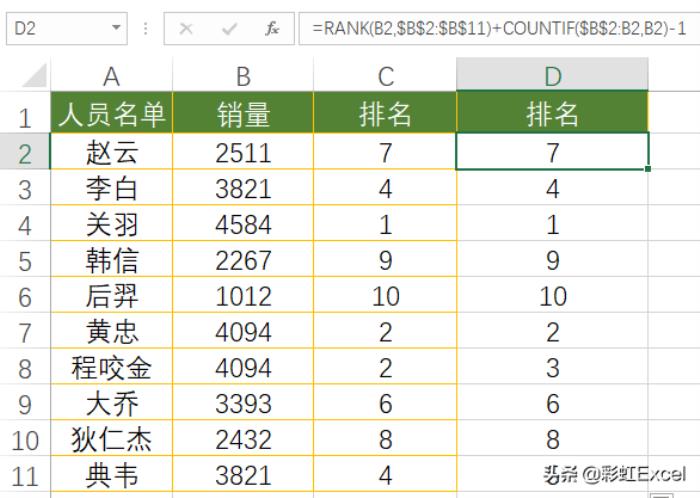Select column A header
Screen dimensions: 700x498
[111, 76]
